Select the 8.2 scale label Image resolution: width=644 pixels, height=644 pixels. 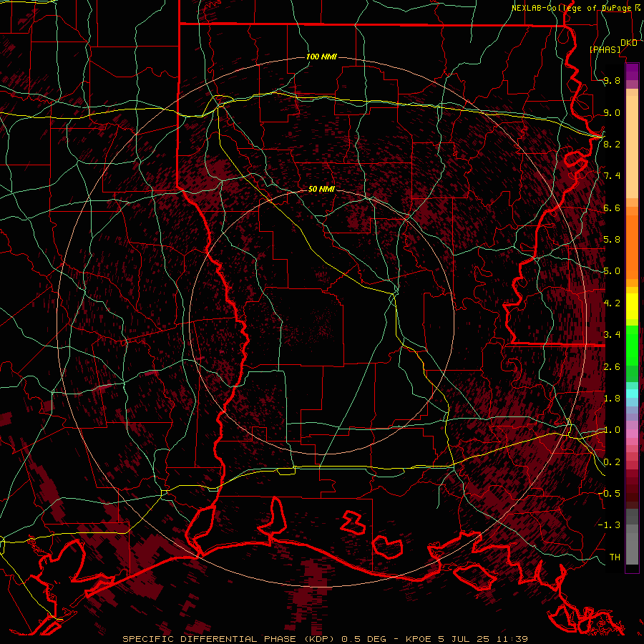tap(612, 144)
